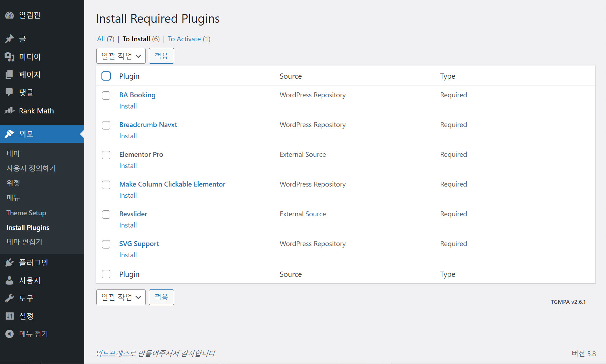Open Make Column Clickable Elementor link

coord(172,184)
